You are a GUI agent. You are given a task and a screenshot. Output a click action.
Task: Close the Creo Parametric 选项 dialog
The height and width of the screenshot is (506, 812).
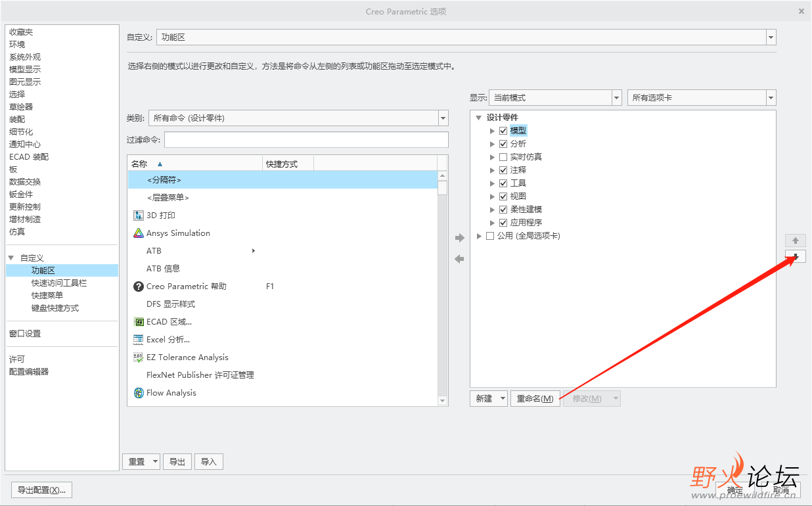pyautogui.click(x=801, y=11)
